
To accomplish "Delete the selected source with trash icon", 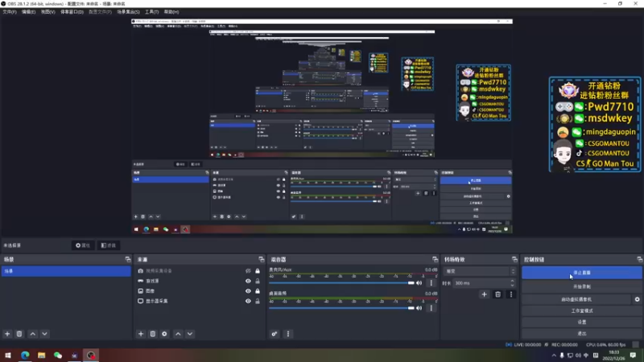I will [153, 334].
